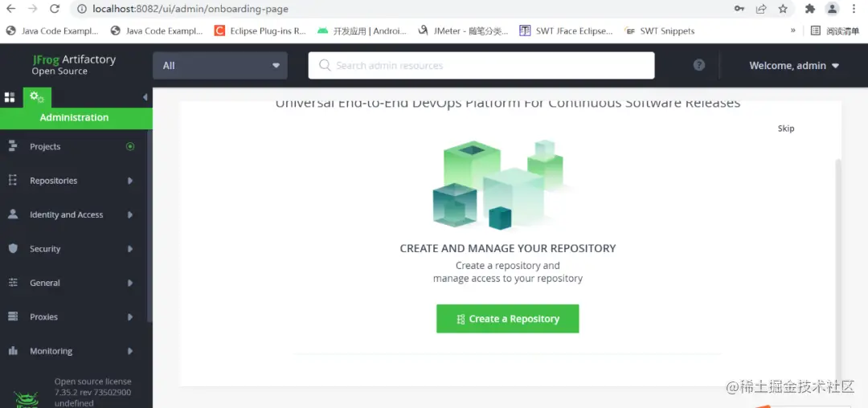Click the Administration header label
The height and width of the screenshot is (408, 868).
[x=74, y=118]
